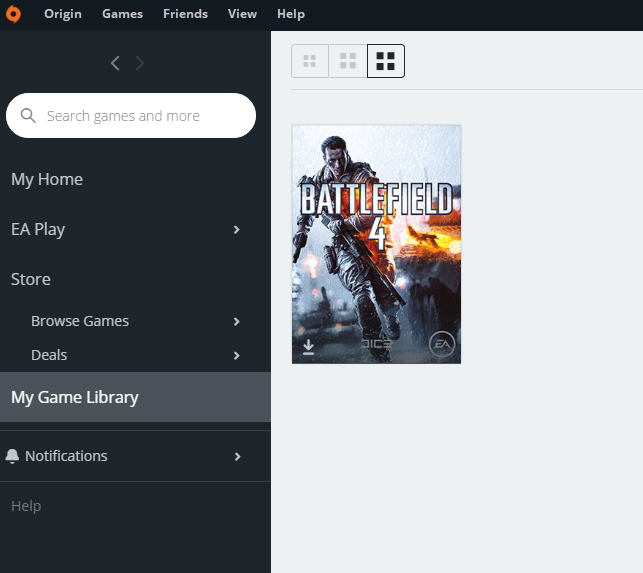Click Help link in sidebar
This screenshot has height=573, width=643.
coord(26,506)
